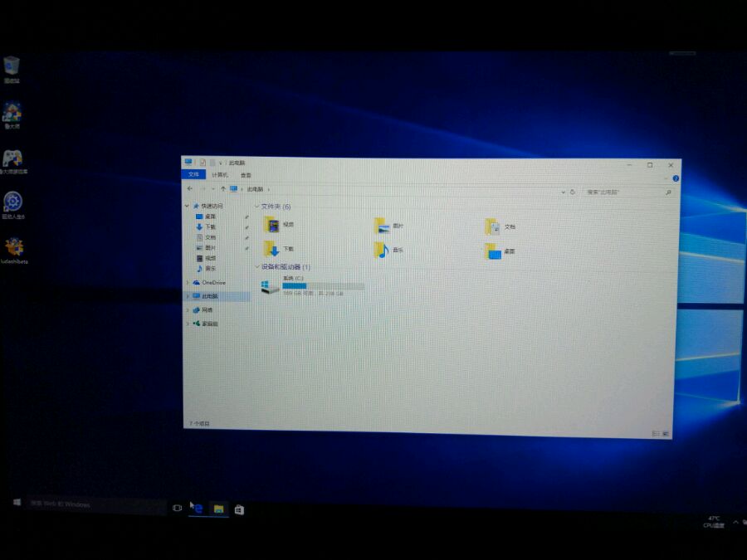Click the Task View icon on taskbar
This screenshot has height=560, width=747.
click(177, 508)
